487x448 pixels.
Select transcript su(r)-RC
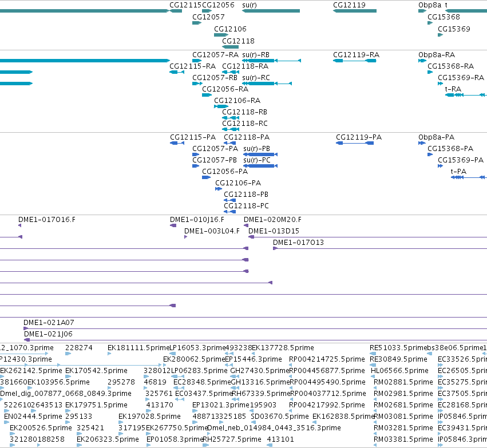pos(256,78)
